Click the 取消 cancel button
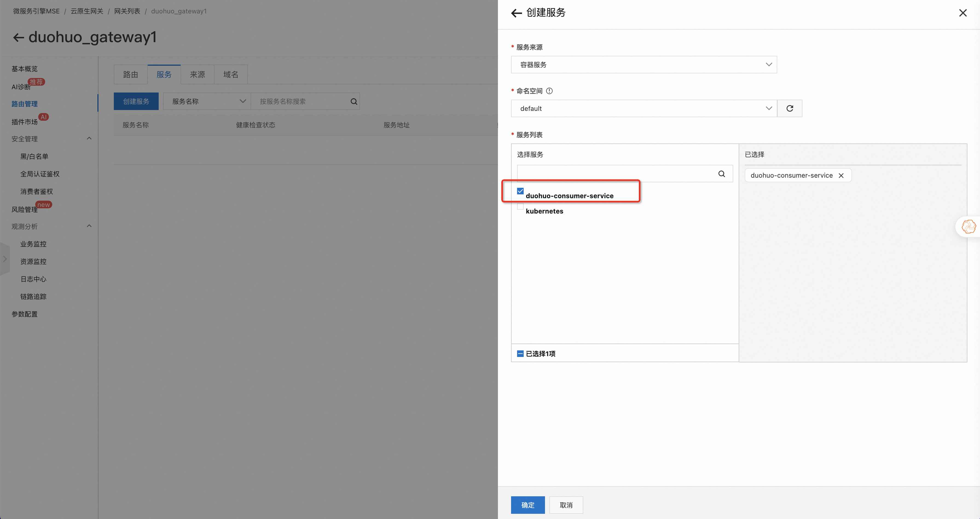Image resolution: width=980 pixels, height=519 pixels. (x=566, y=505)
